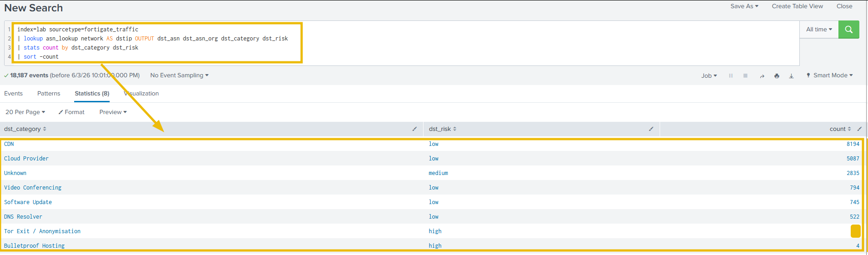The image size is (868, 255).
Task: Click the Cloud Provider category cell
Action: coord(26,159)
